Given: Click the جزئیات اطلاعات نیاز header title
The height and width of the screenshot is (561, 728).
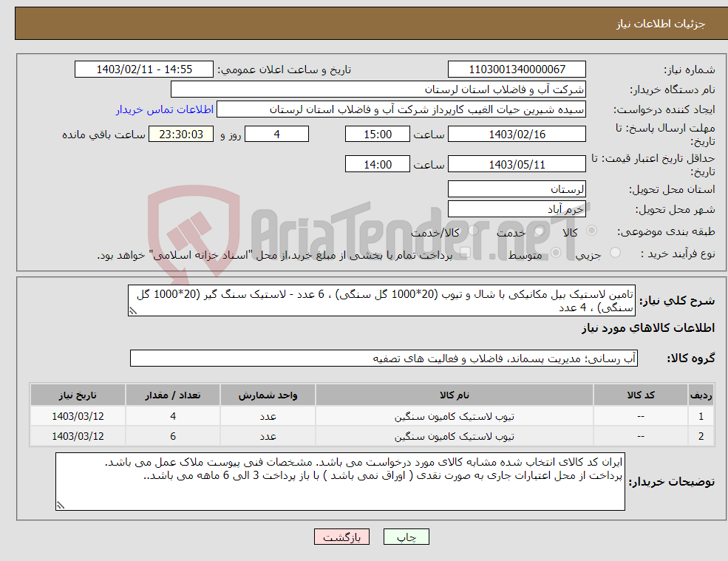Looking at the screenshot, I should [x=661, y=24].
